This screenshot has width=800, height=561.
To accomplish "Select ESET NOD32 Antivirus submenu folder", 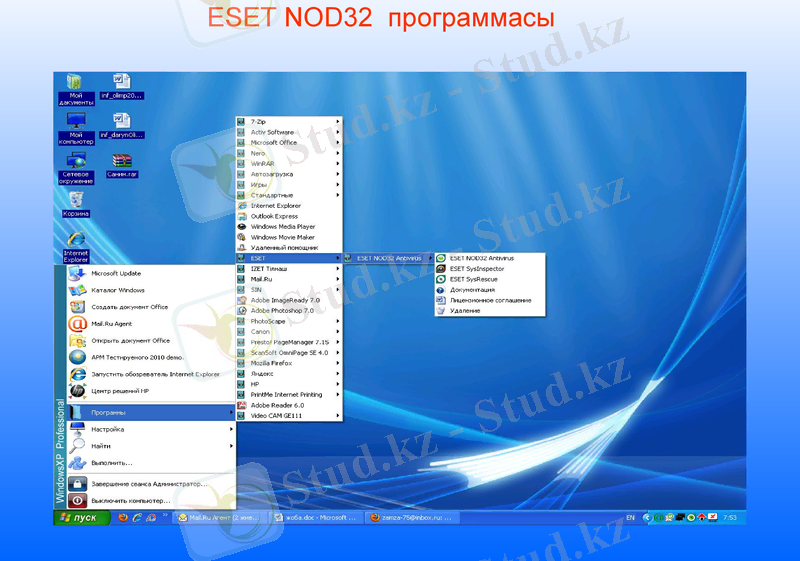I will (389, 258).
